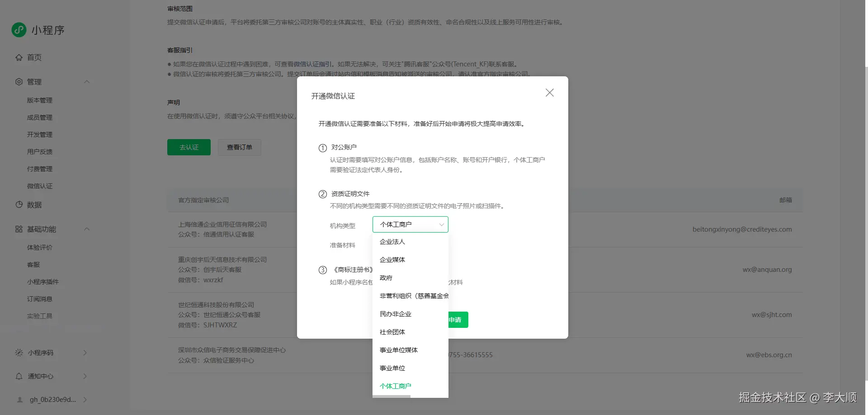
Task: Click the email beitongxinyong@crediteyes.com
Action: [x=742, y=229]
